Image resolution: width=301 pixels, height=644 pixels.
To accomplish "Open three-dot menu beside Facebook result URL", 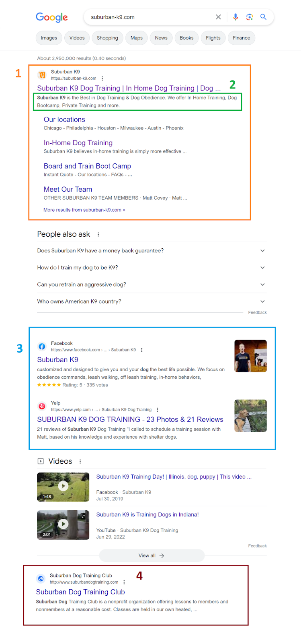I will 142,350.
